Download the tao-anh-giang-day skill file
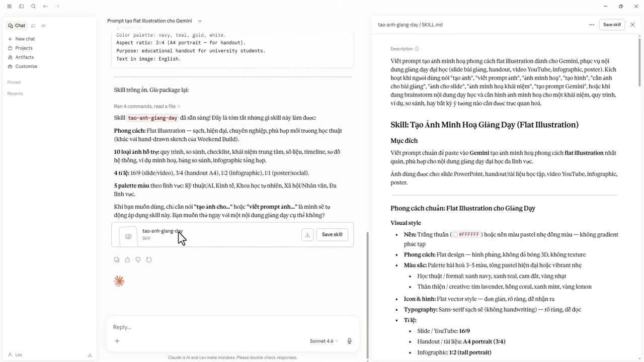 pos(307,234)
